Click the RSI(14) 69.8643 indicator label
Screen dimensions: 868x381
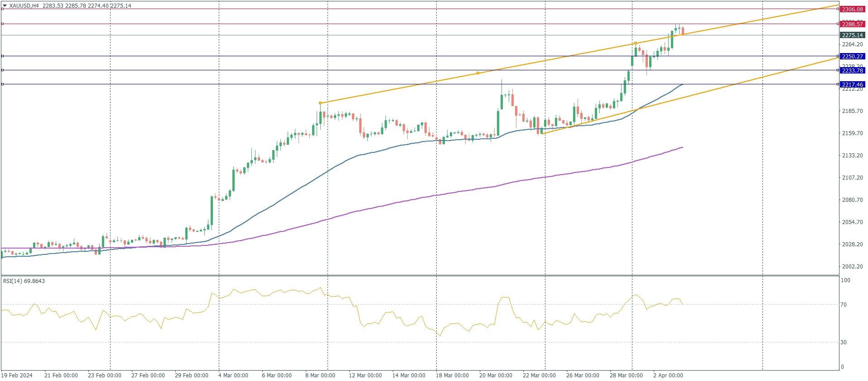coord(24,281)
